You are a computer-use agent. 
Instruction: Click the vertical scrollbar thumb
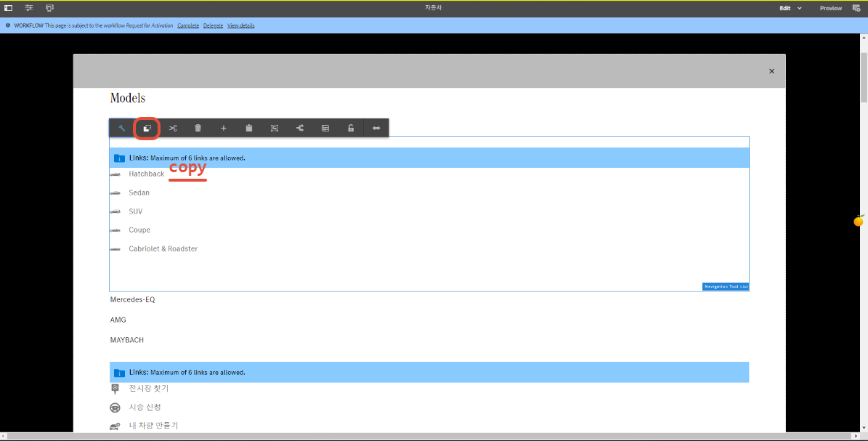click(864, 78)
